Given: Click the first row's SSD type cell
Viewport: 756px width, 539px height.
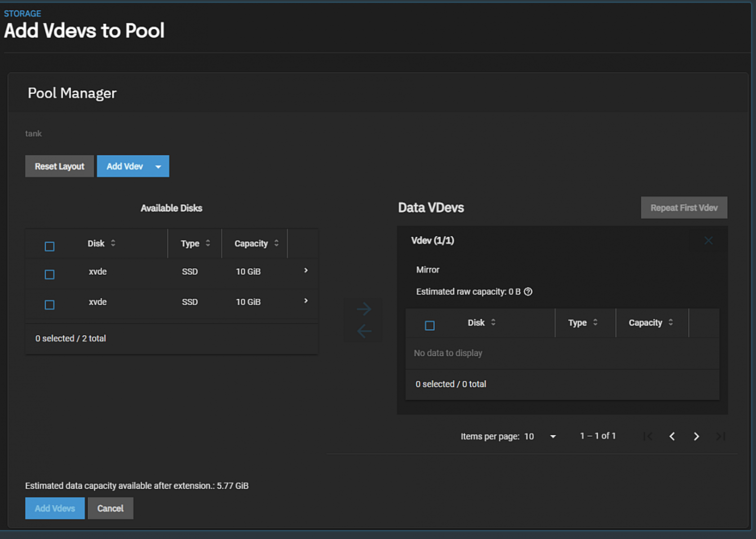Looking at the screenshot, I should pos(190,271).
